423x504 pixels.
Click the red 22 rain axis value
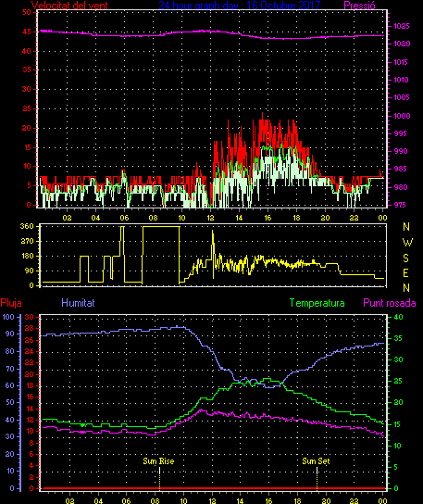(x=30, y=363)
